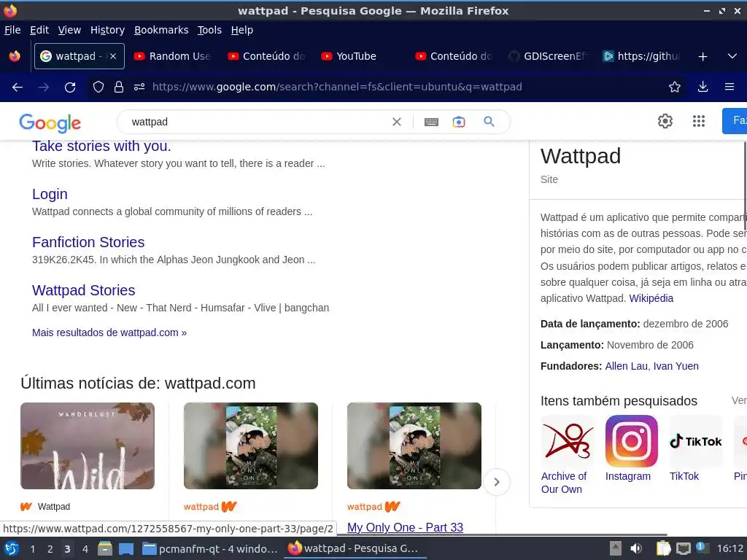Show next news carousel items

pyautogui.click(x=496, y=482)
